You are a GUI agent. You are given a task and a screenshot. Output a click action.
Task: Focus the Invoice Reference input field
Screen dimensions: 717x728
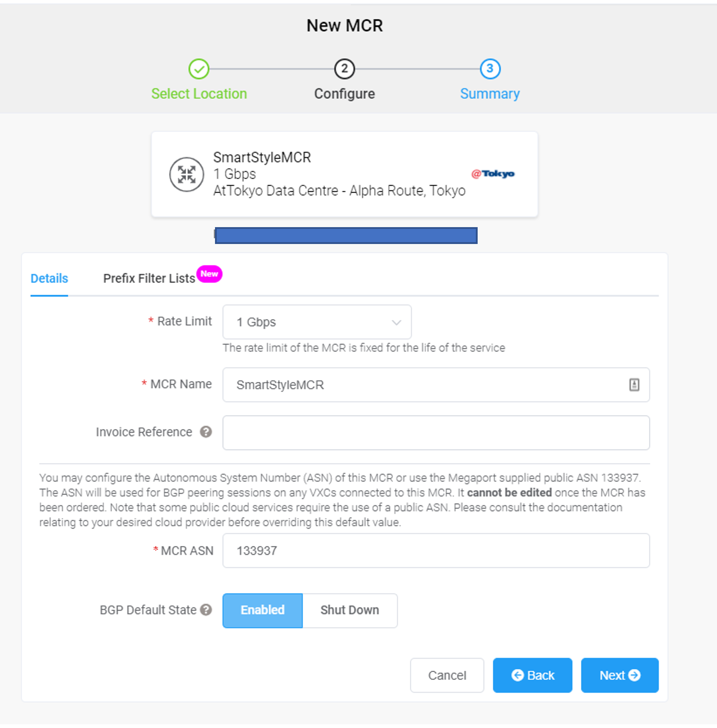click(436, 432)
